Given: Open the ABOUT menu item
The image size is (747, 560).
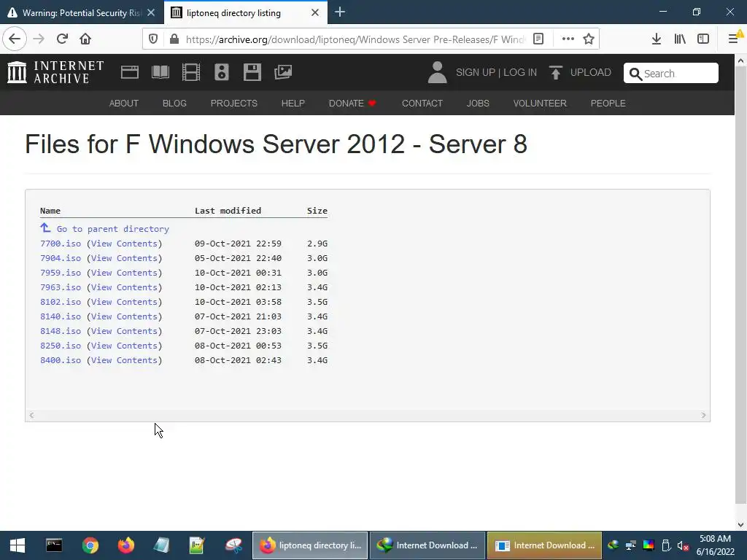Looking at the screenshot, I should pos(124,104).
